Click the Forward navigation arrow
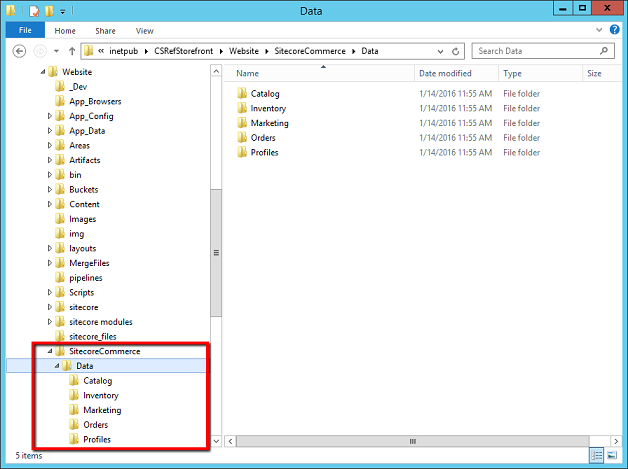 coord(40,51)
